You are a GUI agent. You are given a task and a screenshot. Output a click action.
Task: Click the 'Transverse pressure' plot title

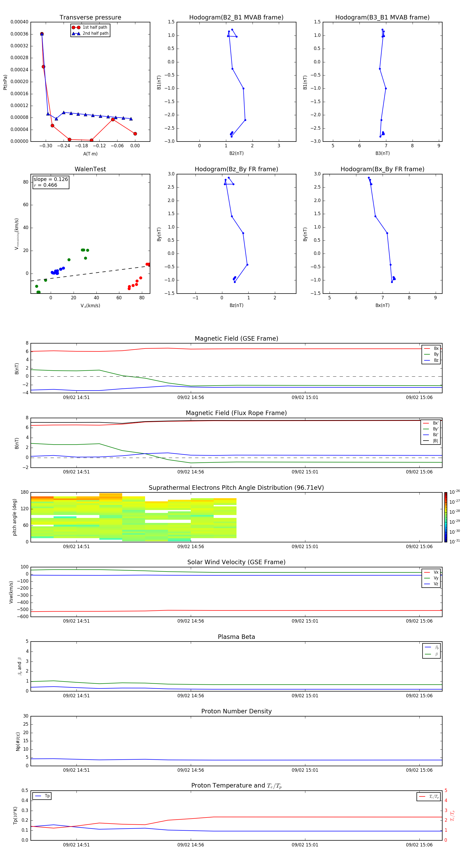pos(90,18)
